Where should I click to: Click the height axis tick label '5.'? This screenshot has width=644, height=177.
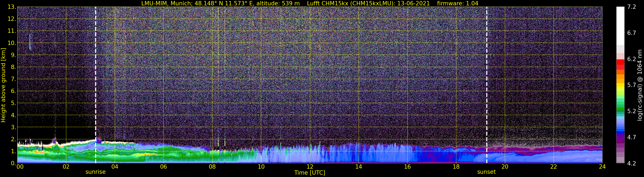[13, 103]
